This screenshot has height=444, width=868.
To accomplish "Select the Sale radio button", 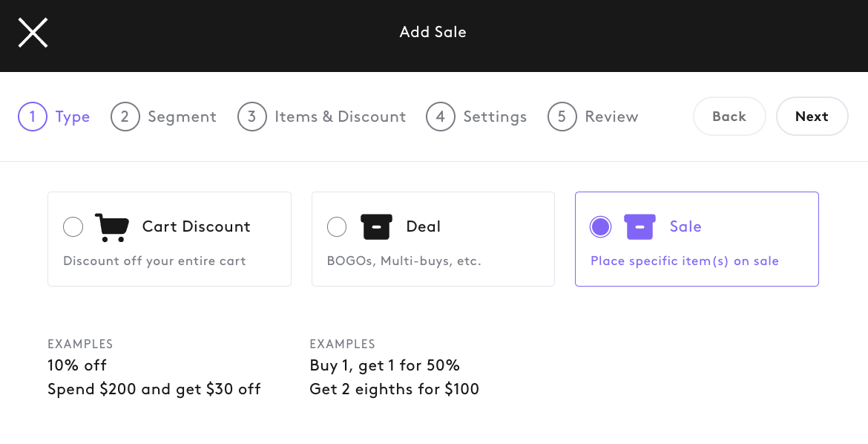I will coord(601,226).
